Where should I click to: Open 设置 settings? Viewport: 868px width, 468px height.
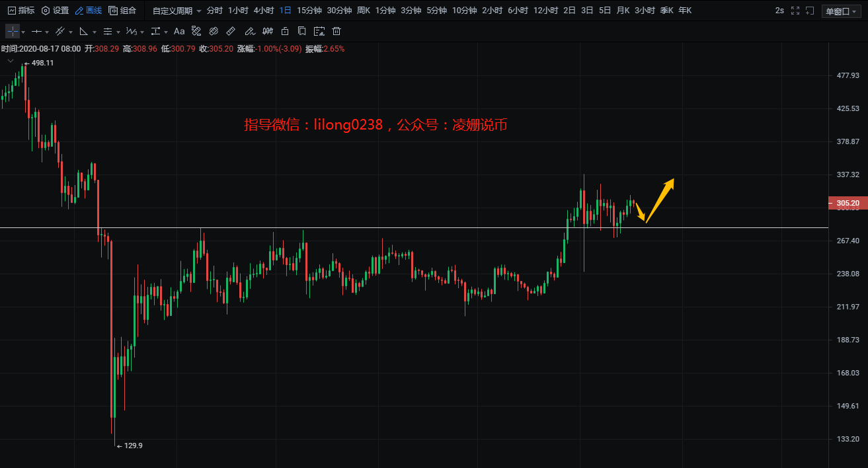pos(55,11)
